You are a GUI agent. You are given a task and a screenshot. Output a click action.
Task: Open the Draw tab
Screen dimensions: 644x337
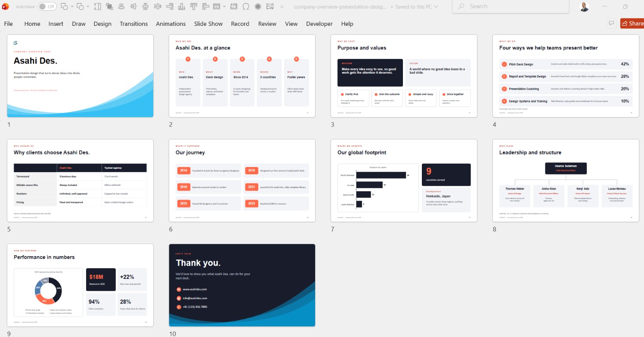(x=79, y=24)
